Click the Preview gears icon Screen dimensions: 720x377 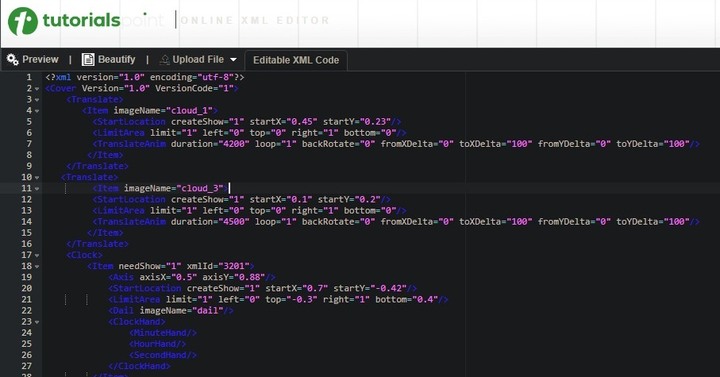(x=12, y=59)
